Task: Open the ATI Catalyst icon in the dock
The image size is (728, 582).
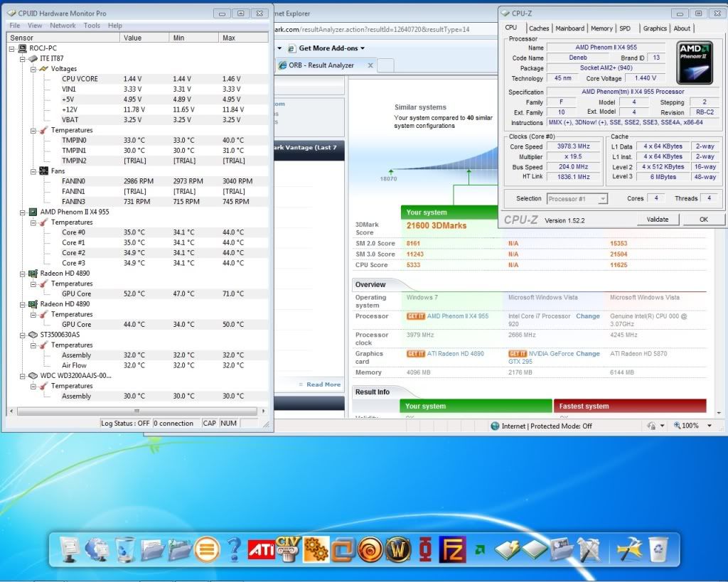Action: [261, 549]
